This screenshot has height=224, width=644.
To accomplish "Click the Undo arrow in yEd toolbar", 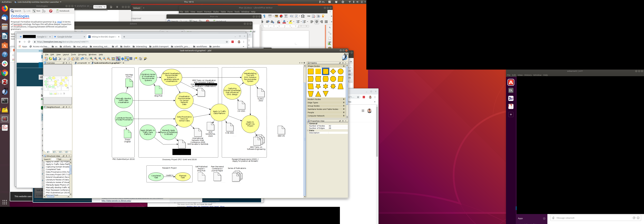I will coord(82,59).
